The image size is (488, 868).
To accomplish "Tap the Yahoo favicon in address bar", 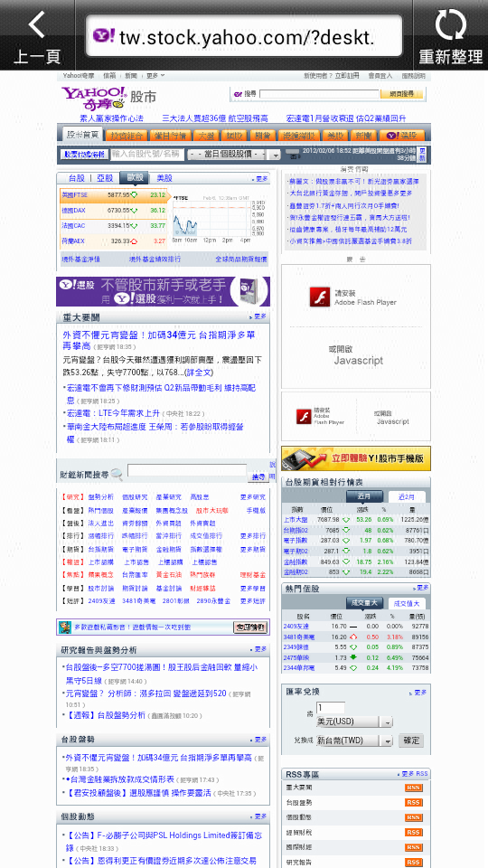I will [103, 36].
